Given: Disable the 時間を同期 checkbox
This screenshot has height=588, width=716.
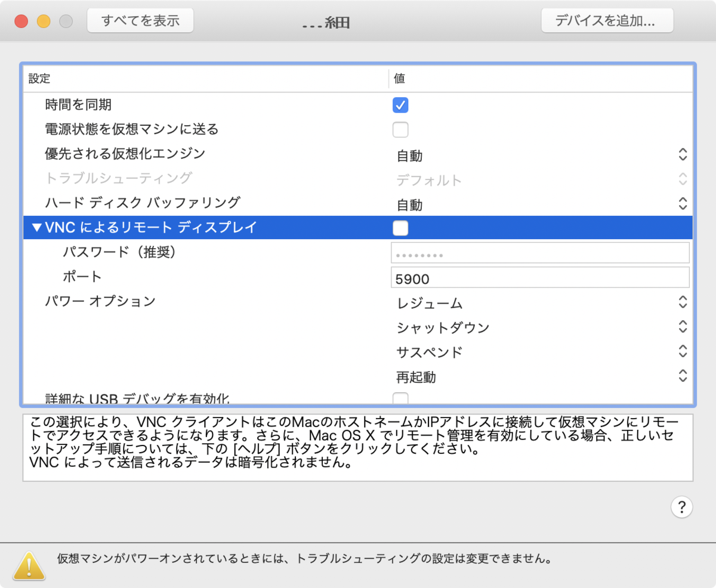Looking at the screenshot, I should (x=400, y=105).
